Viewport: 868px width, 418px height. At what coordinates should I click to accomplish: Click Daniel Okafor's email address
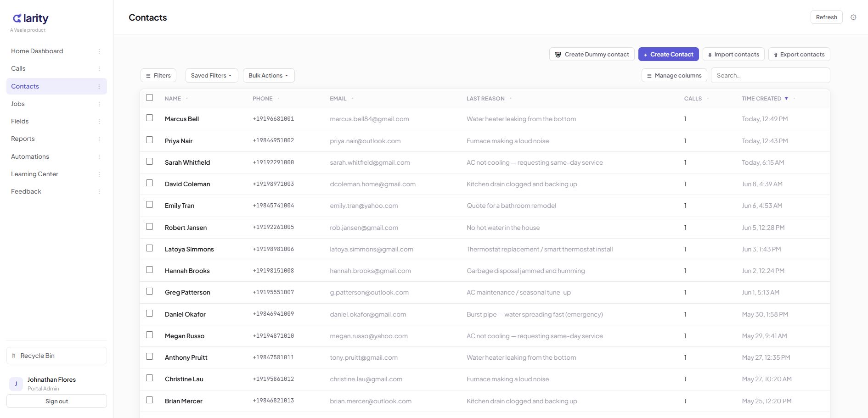pyautogui.click(x=368, y=314)
